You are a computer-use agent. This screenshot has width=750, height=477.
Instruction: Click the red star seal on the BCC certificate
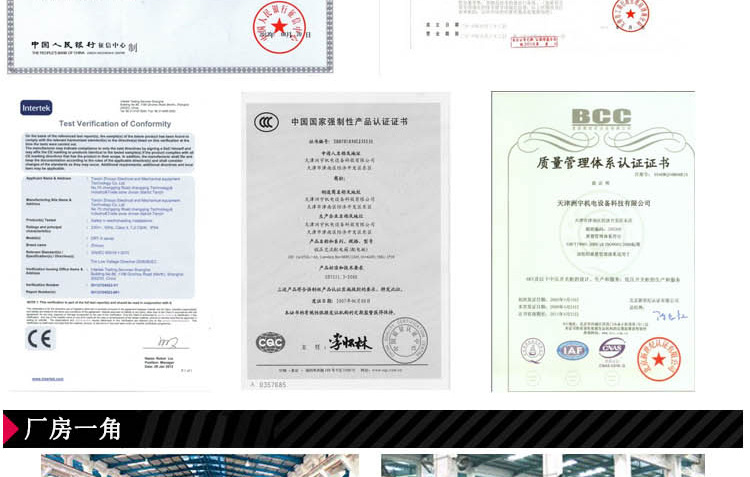(x=659, y=359)
